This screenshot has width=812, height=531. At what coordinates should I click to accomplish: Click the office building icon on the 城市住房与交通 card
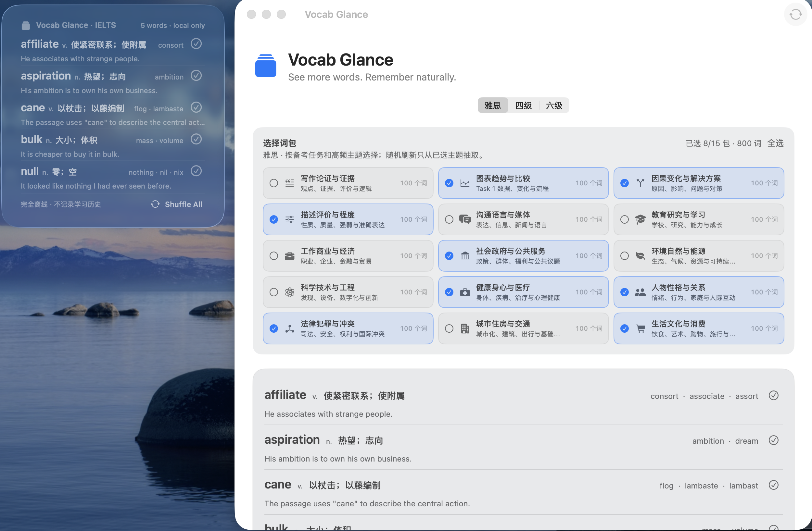tap(465, 328)
